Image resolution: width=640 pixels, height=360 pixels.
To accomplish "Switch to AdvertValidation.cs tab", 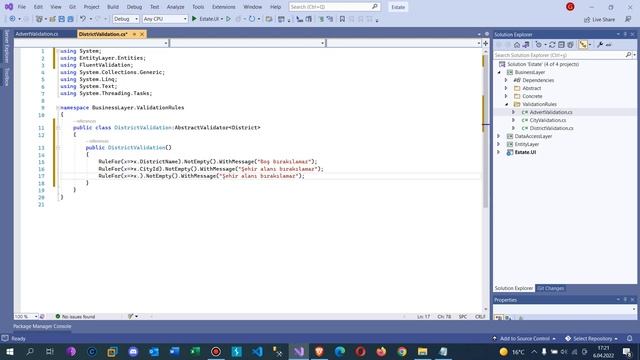I will (x=37, y=34).
